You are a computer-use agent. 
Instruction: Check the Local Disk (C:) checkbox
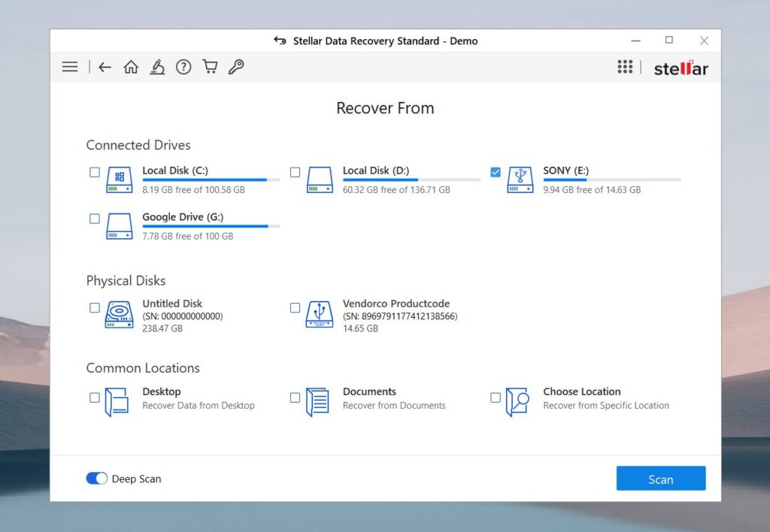(x=94, y=172)
